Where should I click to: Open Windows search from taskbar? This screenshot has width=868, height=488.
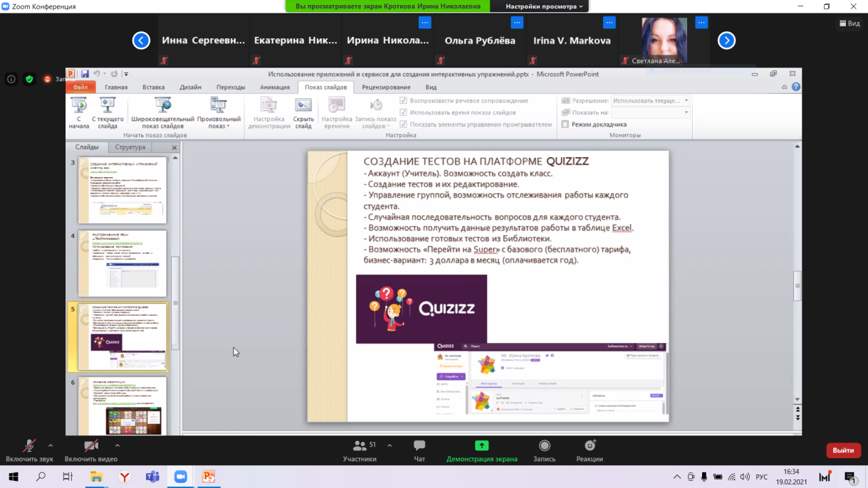tap(41, 477)
